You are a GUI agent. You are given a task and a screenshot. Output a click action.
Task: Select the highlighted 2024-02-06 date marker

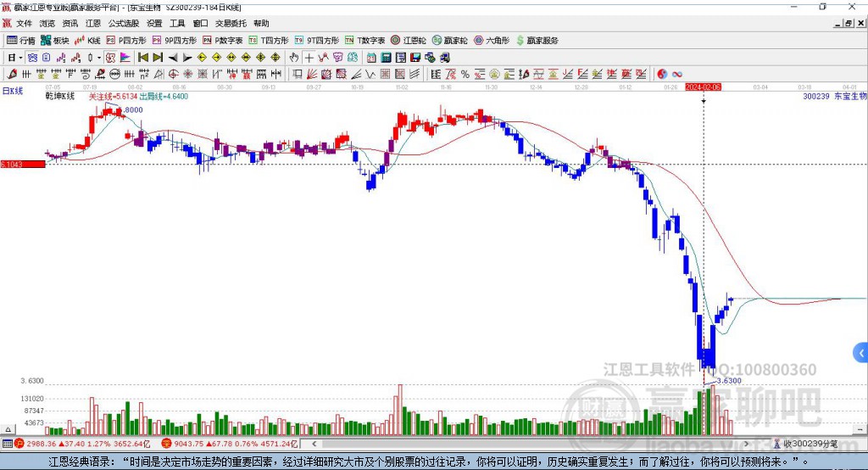tap(703, 87)
